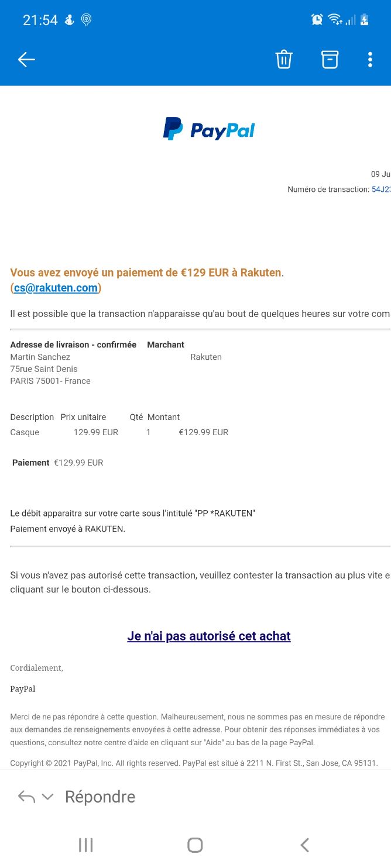
Task: Tap the location icon in the status bar
Action: point(86,20)
